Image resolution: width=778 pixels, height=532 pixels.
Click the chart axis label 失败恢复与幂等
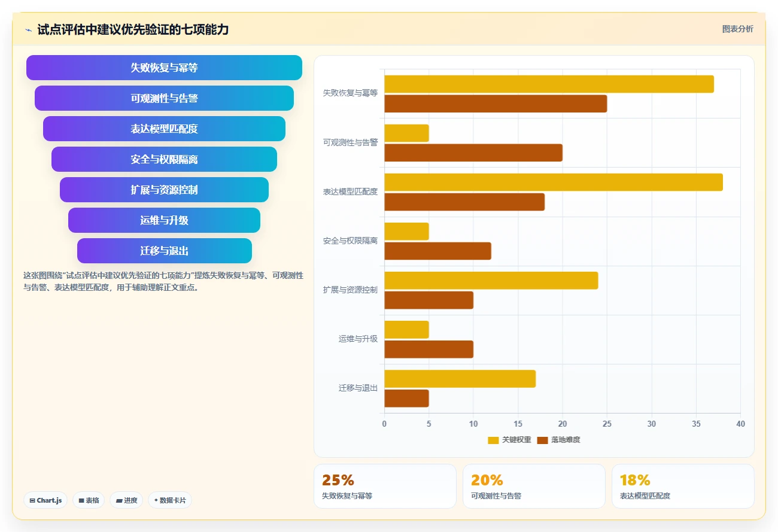(x=350, y=93)
